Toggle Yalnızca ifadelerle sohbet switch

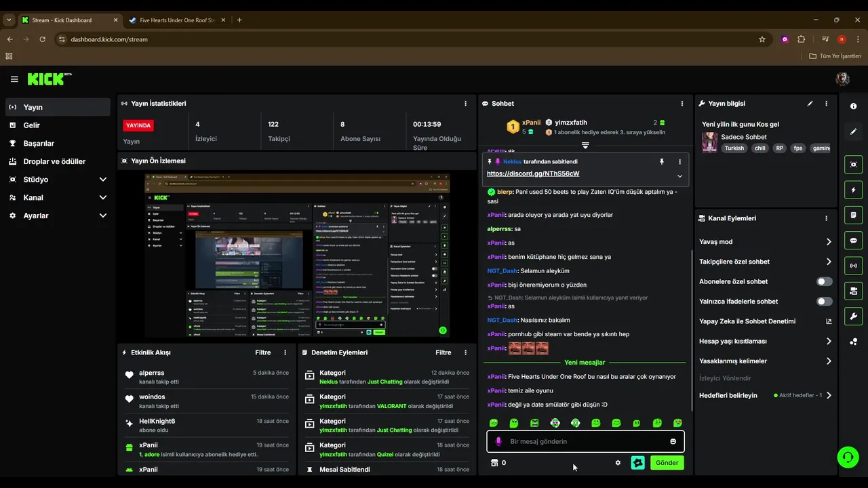tap(824, 301)
